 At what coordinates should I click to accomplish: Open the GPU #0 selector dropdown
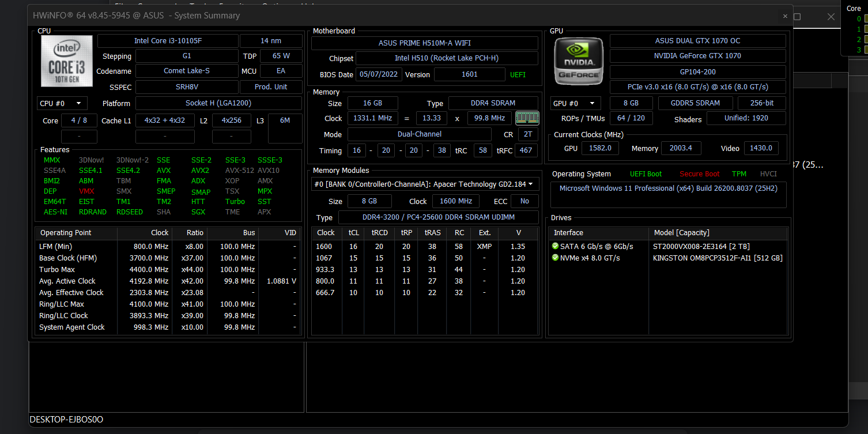[x=575, y=103]
